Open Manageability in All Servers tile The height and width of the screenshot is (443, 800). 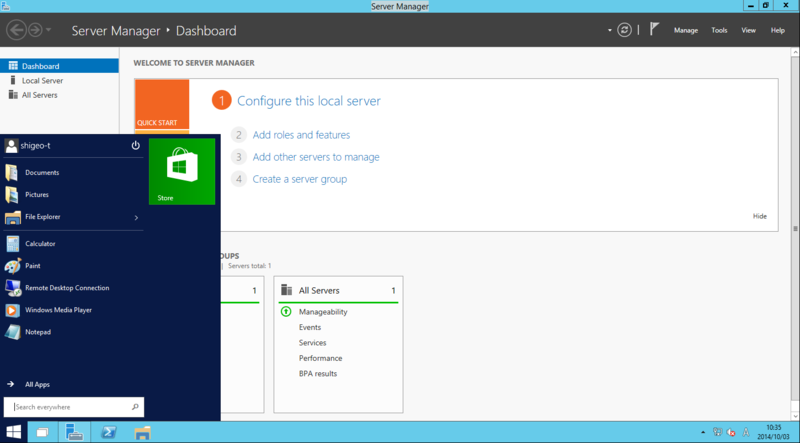(323, 312)
